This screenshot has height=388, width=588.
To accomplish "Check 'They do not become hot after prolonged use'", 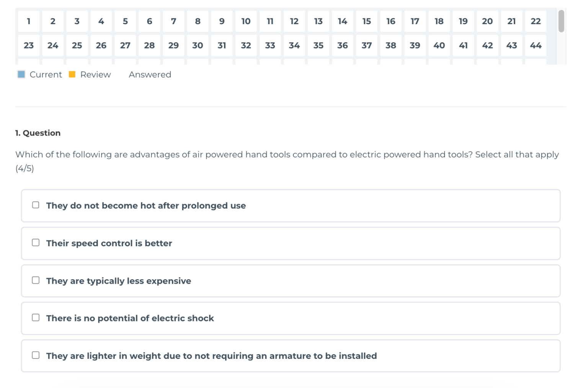I will 36,205.
